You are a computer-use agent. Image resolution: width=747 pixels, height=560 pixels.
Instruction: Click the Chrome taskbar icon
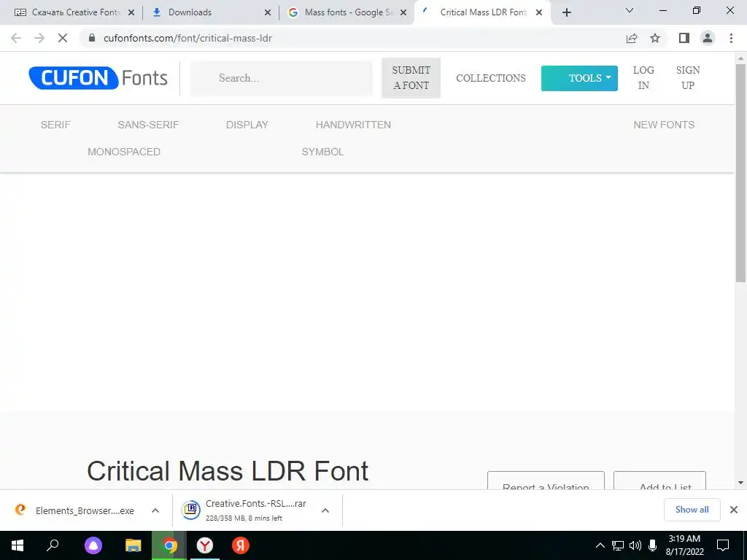169,545
